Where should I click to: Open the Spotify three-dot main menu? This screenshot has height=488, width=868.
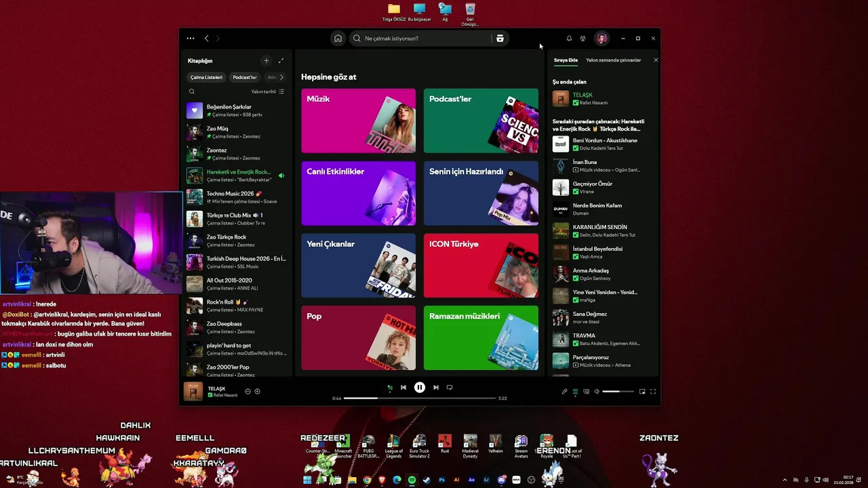click(191, 39)
